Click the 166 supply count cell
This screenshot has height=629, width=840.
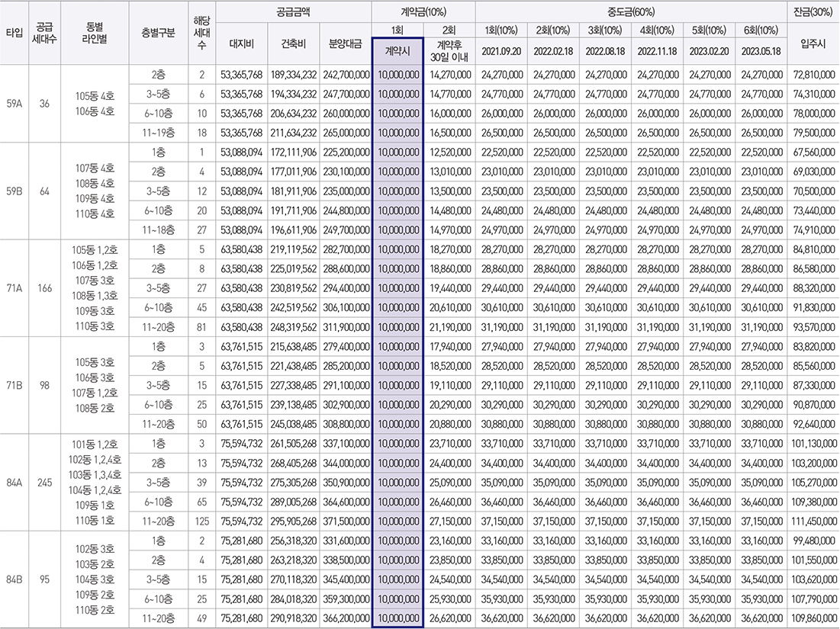(x=44, y=288)
